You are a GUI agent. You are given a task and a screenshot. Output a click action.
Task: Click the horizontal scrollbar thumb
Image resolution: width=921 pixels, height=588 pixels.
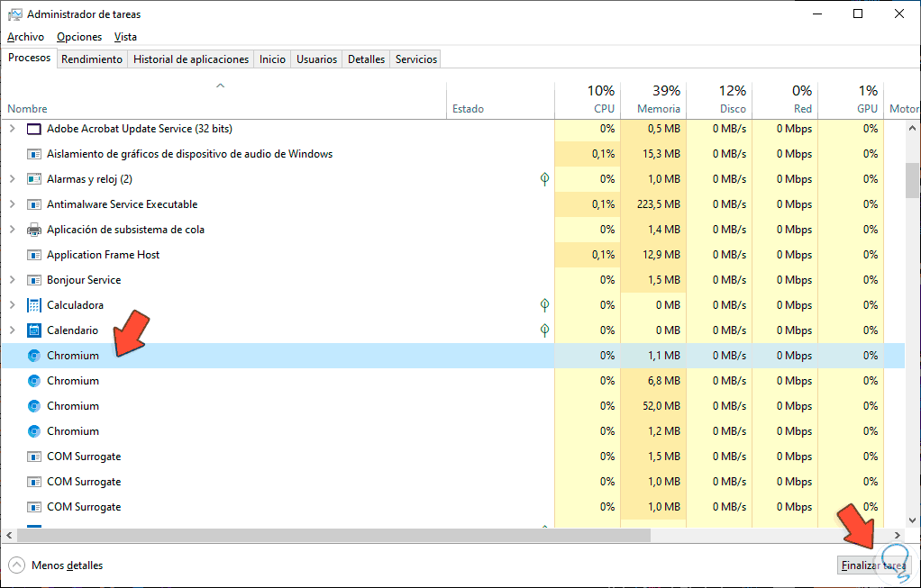(333, 535)
